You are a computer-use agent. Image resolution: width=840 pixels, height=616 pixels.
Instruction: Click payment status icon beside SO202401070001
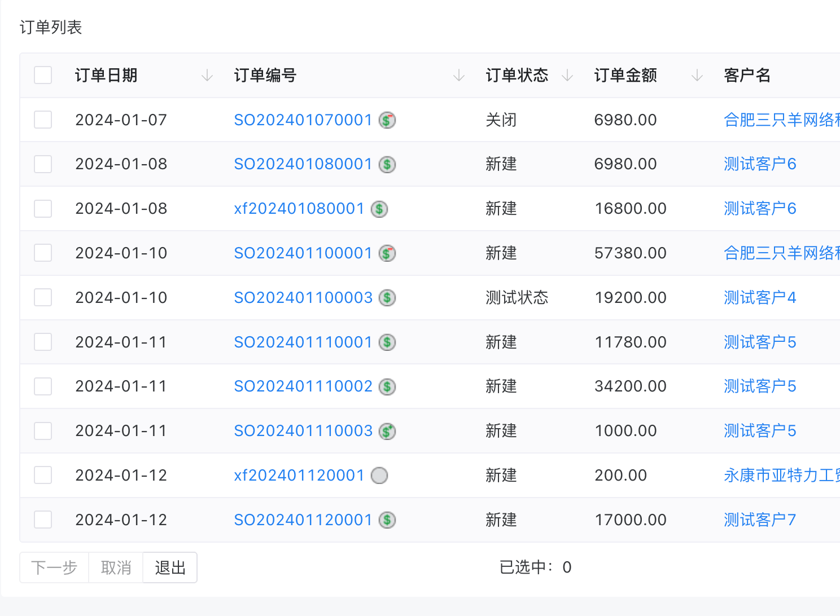coord(387,120)
